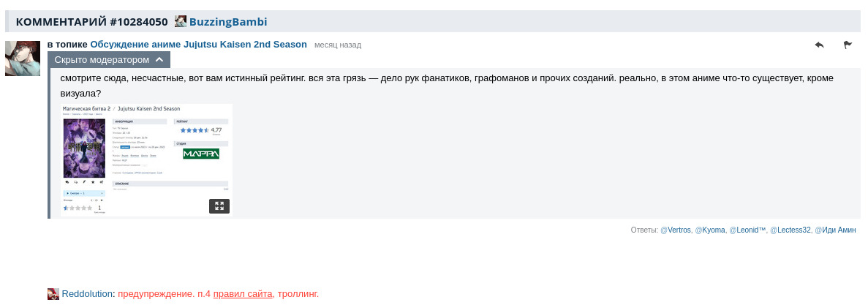This screenshot has height=305, width=868.
Task: Open the embedded rating screenshot image
Action: (x=146, y=159)
